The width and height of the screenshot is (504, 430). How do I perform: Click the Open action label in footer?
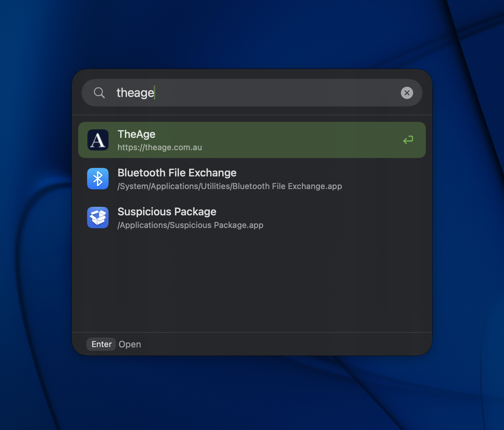point(130,344)
